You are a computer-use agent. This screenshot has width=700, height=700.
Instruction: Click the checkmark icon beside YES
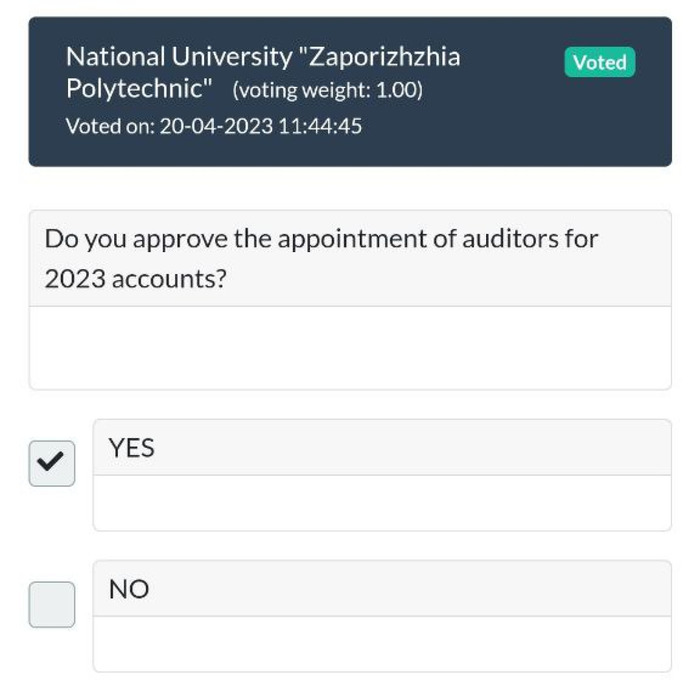[50, 462]
